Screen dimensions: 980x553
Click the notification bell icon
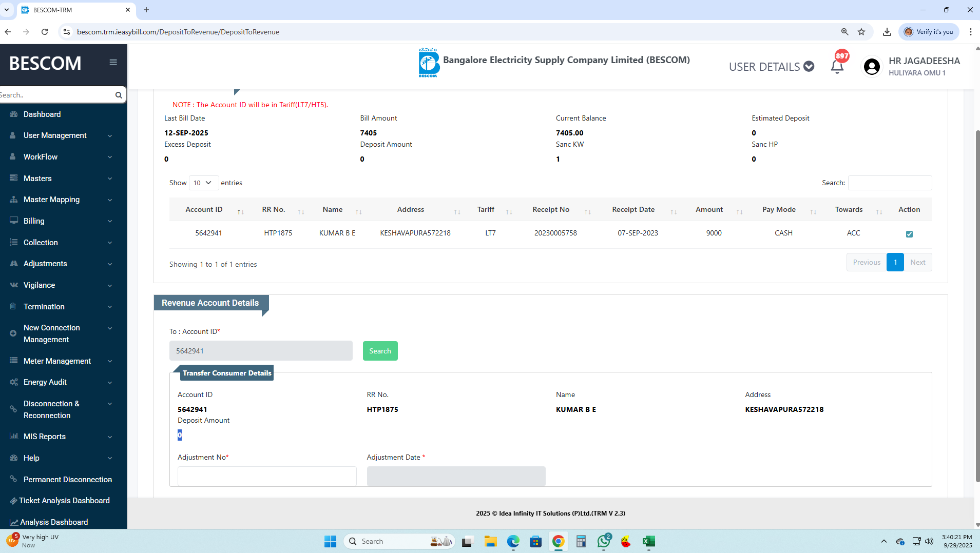pyautogui.click(x=837, y=67)
